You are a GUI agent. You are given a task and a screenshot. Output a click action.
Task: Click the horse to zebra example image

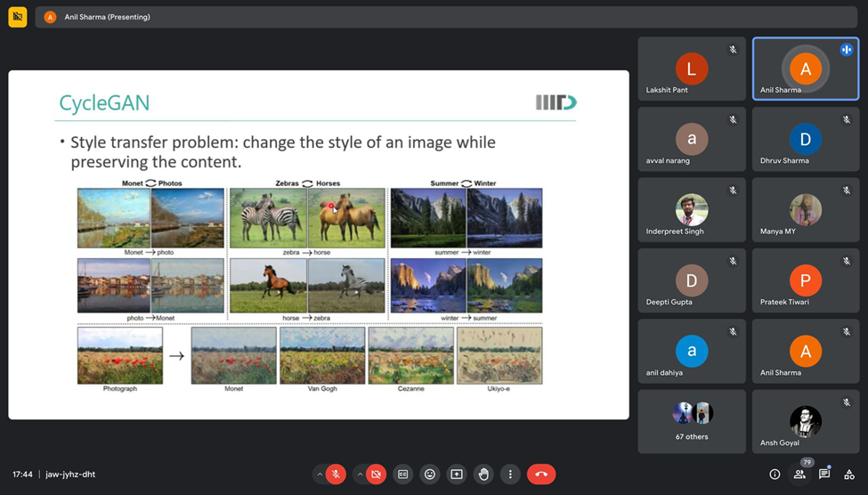[x=307, y=285]
